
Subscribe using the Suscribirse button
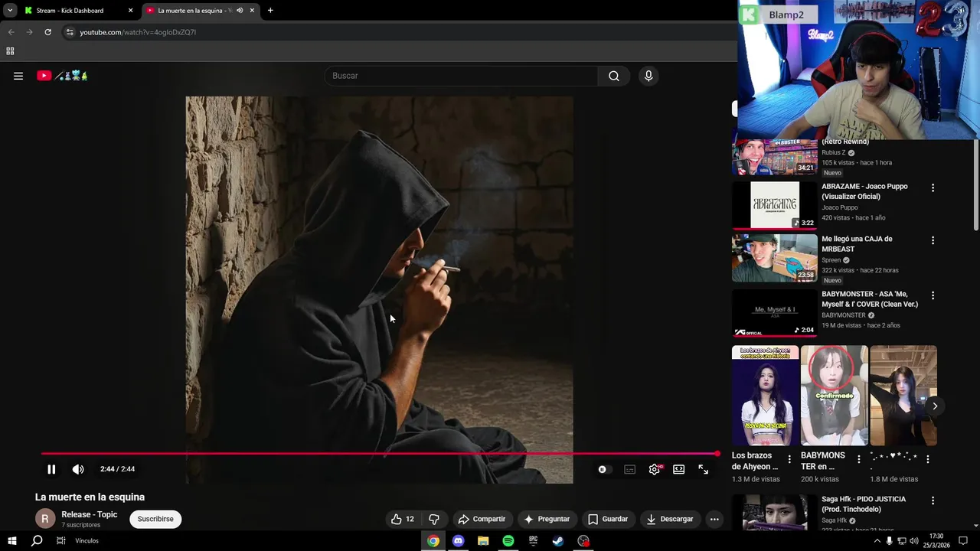(x=155, y=519)
